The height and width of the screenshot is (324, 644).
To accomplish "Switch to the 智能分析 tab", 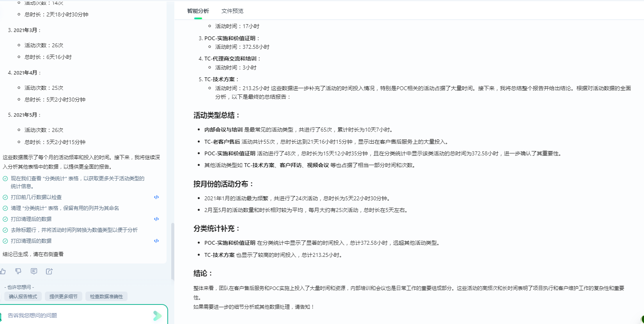I will [198, 11].
